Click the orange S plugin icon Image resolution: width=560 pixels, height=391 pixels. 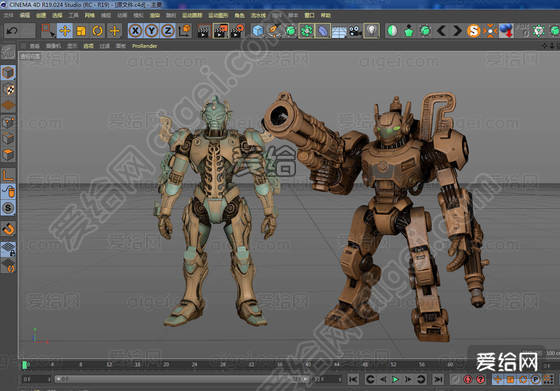click(x=474, y=31)
